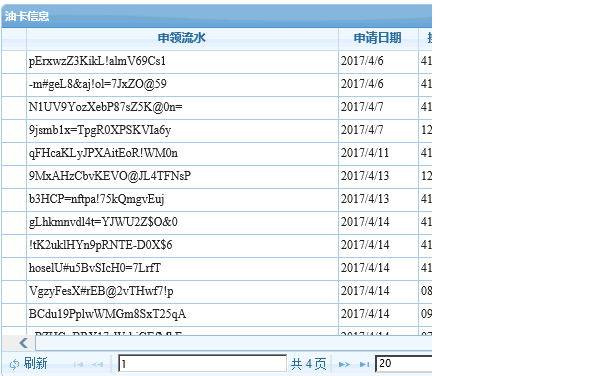The width and height of the screenshot is (598, 376).
Task: Go to previous page of results
Action: [98, 365]
